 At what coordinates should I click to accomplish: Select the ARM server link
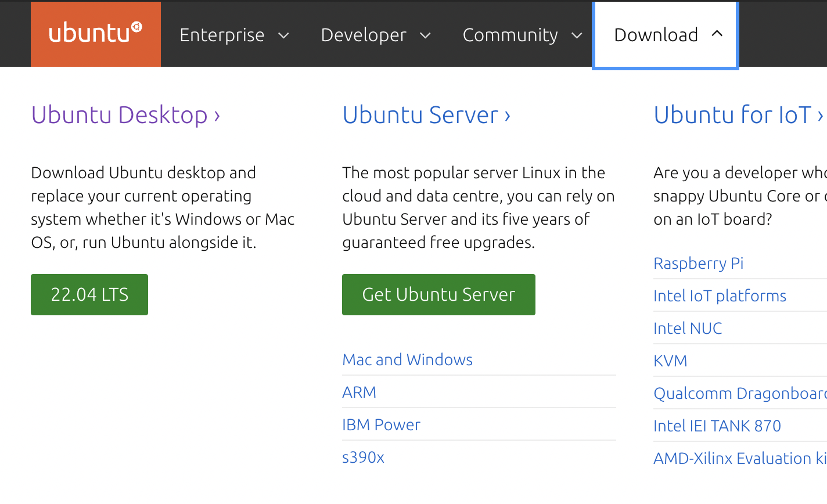pos(359,393)
